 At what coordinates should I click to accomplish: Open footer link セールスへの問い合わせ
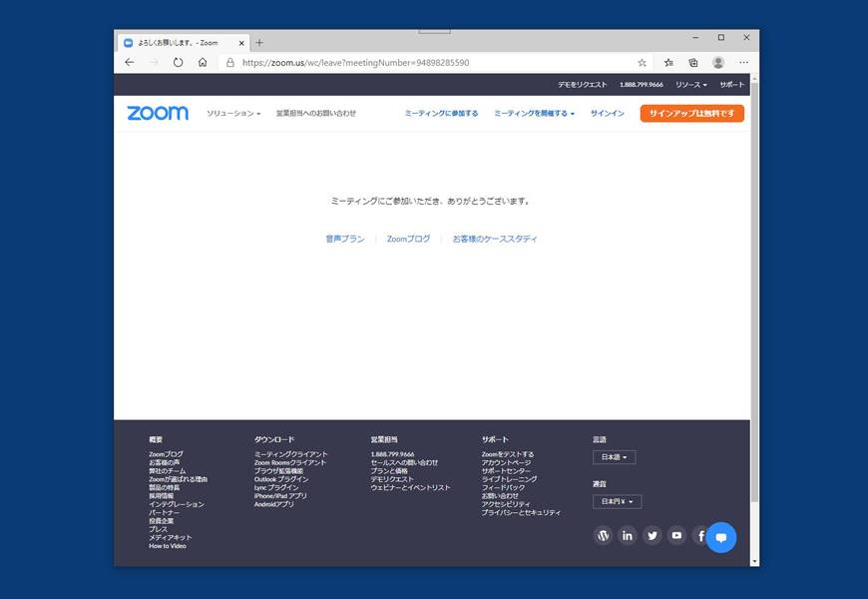point(404,462)
